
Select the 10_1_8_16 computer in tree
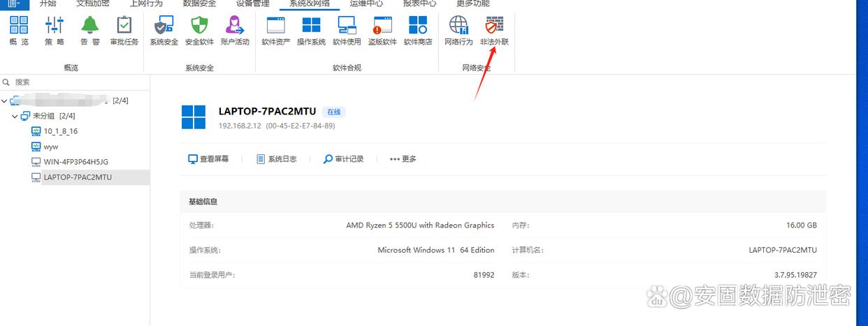click(x=60, y=131)
